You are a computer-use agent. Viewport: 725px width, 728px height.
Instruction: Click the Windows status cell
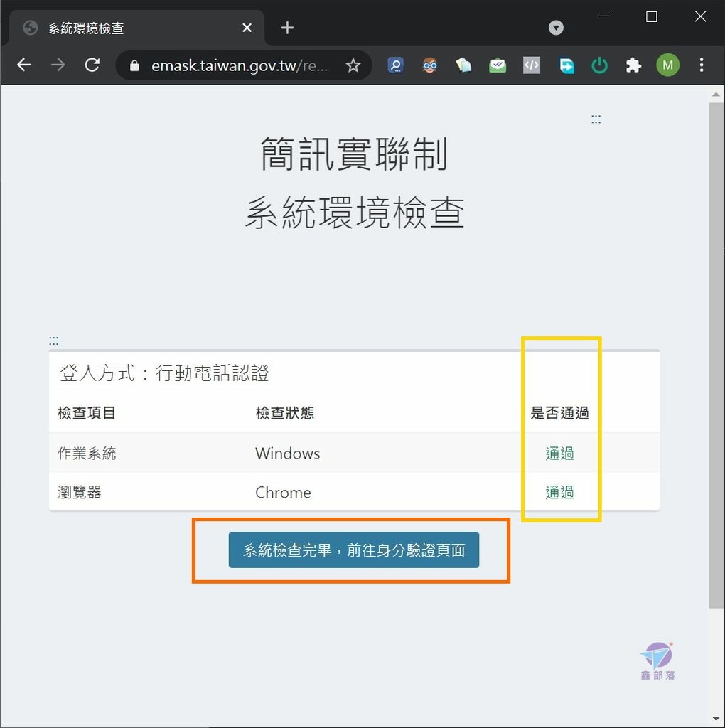pos(287,453)
